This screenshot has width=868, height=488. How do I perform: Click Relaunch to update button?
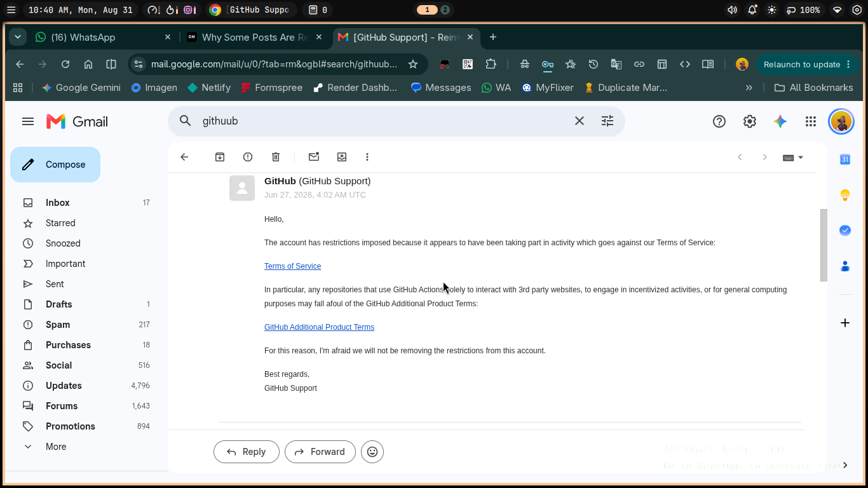(x=802, y=64)
